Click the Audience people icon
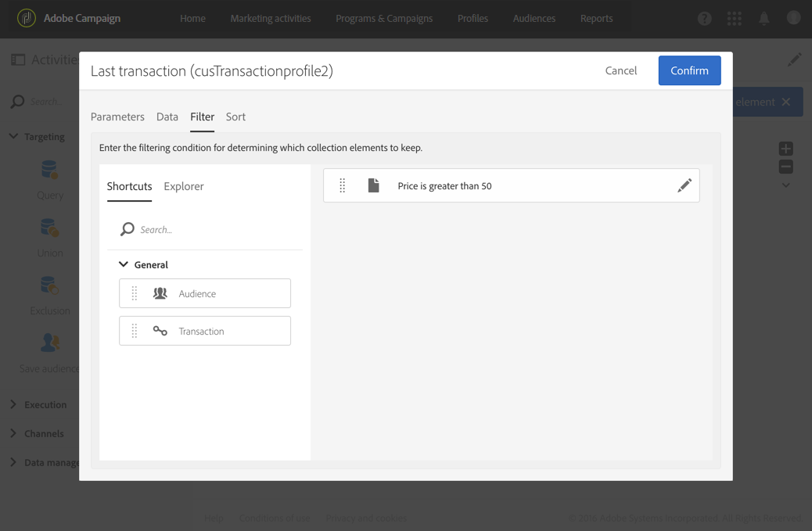Viewport: 812px width, 531px height. pyautogui.click(x=160, y=293)
